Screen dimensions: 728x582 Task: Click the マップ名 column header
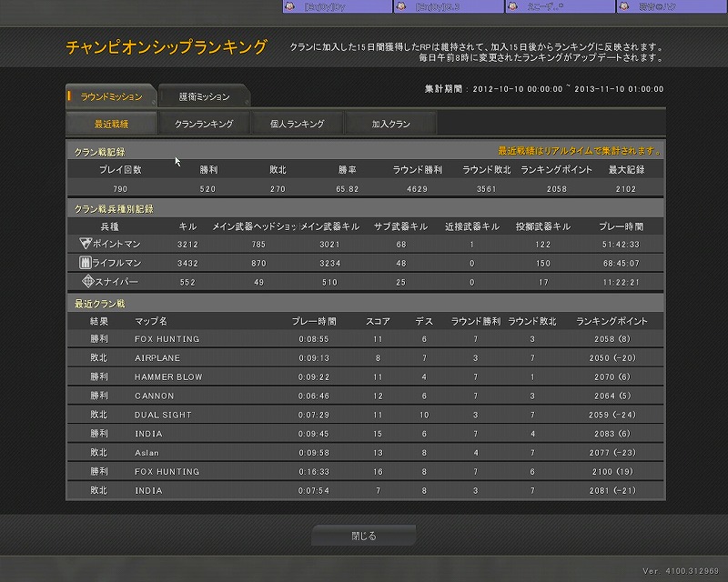coord(151,321)
